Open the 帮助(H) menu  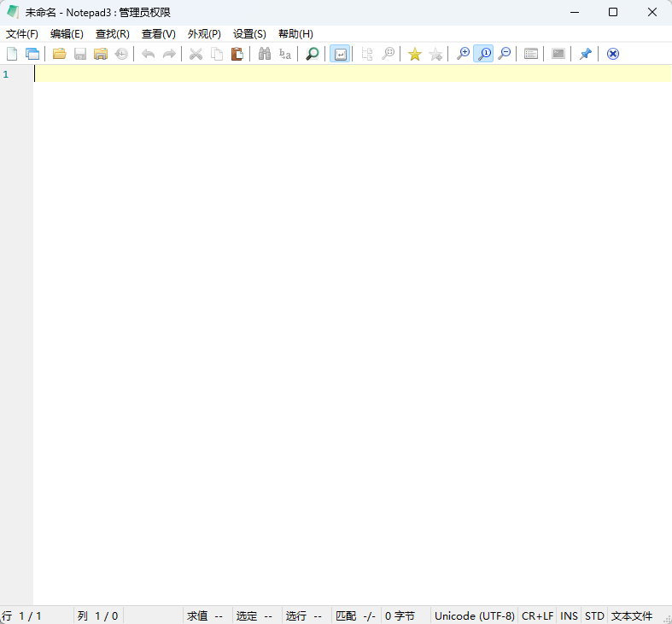[295, 34]
